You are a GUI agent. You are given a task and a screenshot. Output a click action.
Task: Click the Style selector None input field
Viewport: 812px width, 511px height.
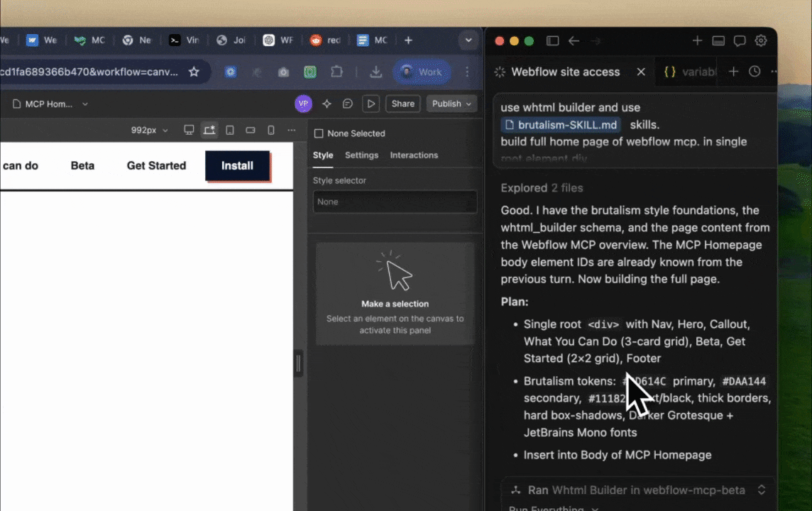(395, 202)
